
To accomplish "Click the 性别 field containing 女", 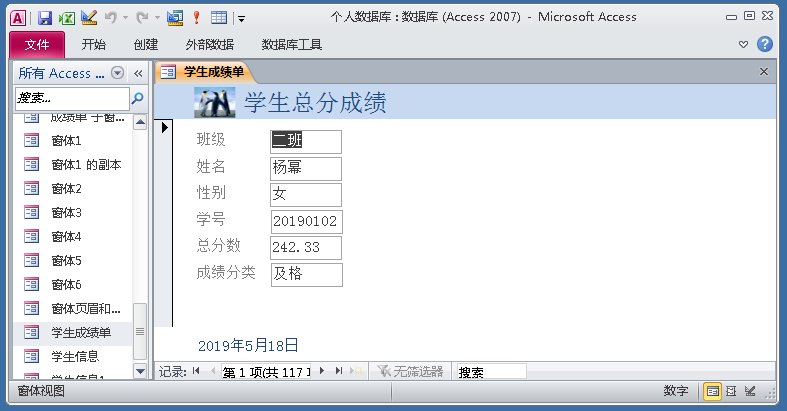I will tap(306, 195).
